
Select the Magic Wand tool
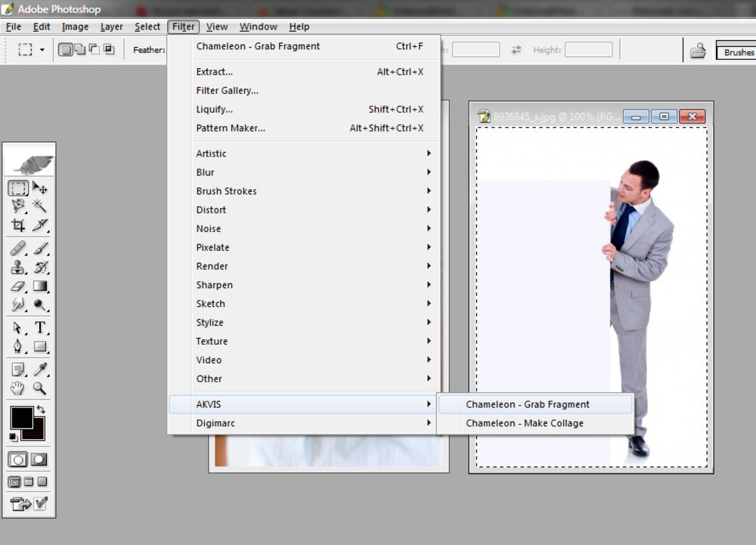[x=39, y=206]
